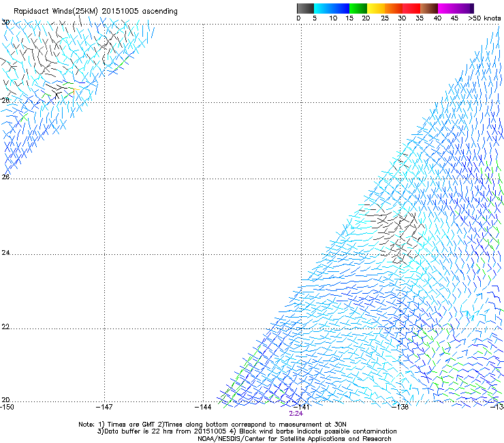
Task: Click the green 15-20 knots legend segment
Action: [x=358, y=8]
